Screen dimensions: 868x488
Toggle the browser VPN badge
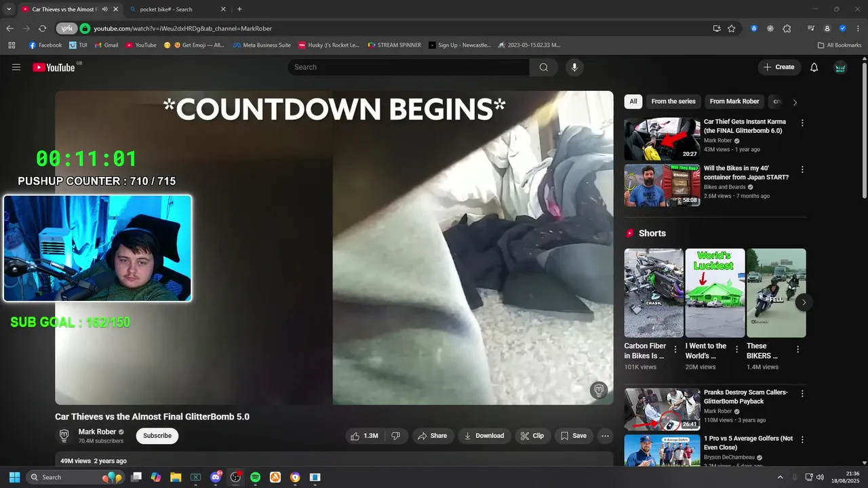[66, 28]
